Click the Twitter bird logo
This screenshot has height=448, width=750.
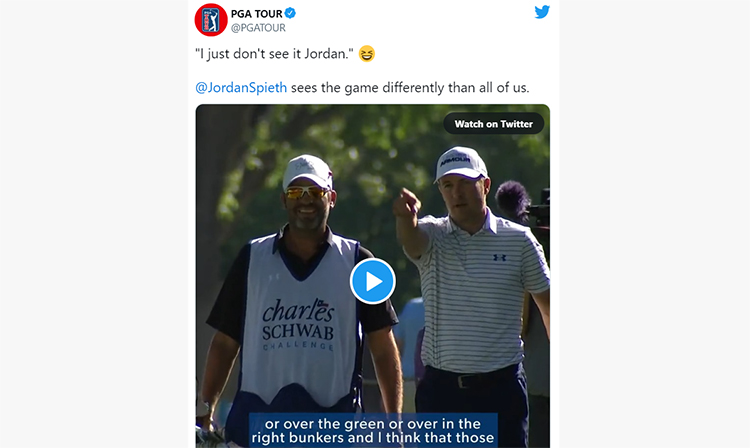[542, 12]
